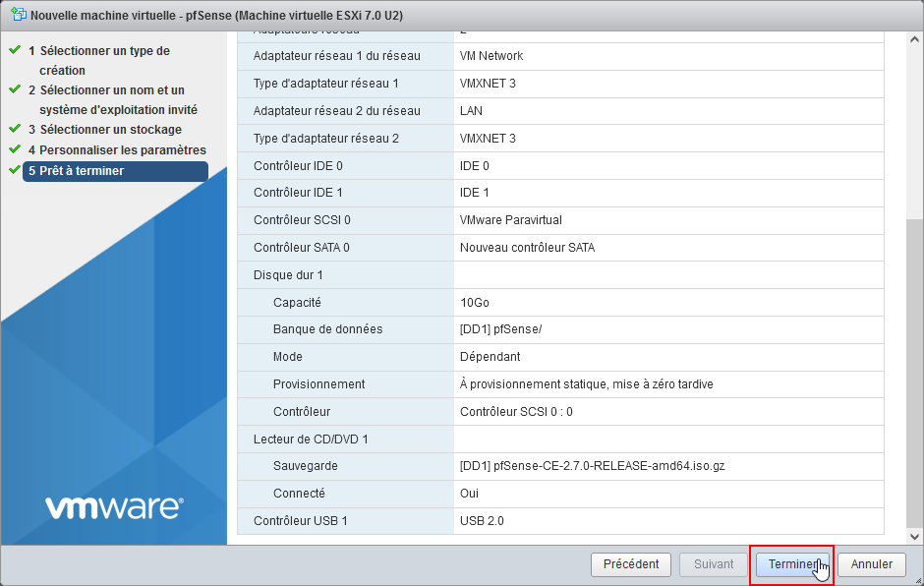This screenshot has width=924, height=586.
Task: Click the scroll down arrow of the summary
Action: coord(914,537)
